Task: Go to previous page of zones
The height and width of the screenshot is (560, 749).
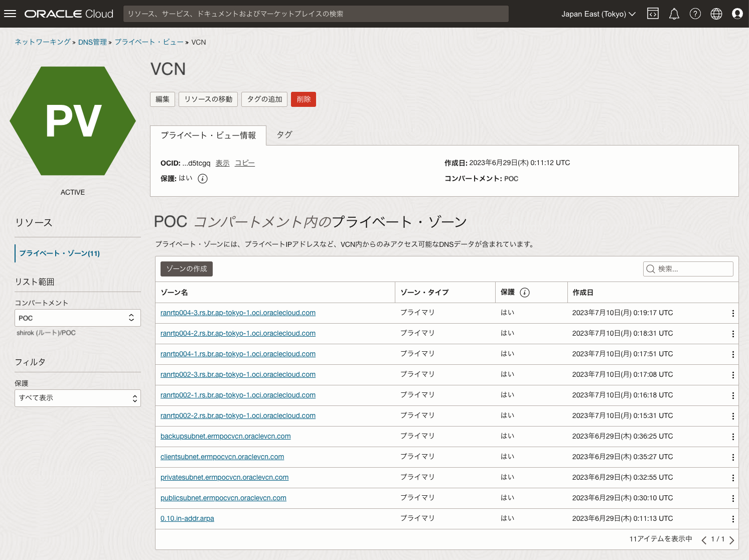Action: [x=704, y=540]
